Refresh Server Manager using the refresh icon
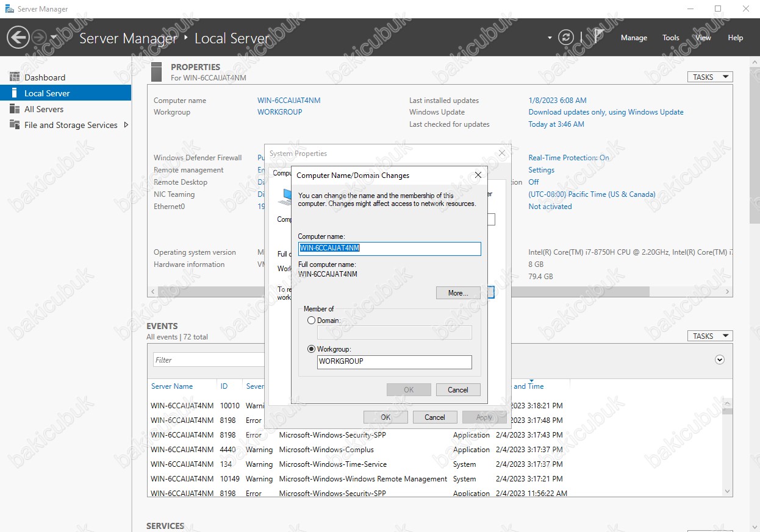The image size is (760, 532). 567,37
